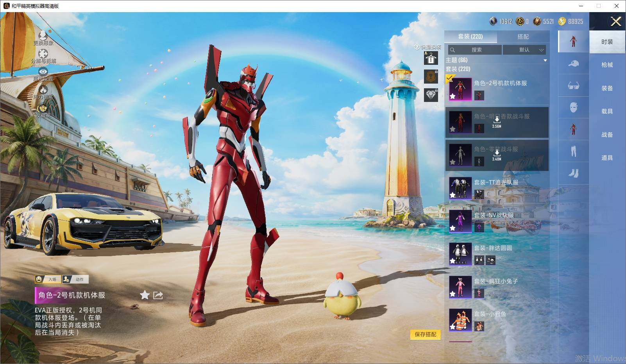Screen dimensions: 626x364
Task: Click the small 2号机 item chip under first outfit
Action: pos(479,95)
